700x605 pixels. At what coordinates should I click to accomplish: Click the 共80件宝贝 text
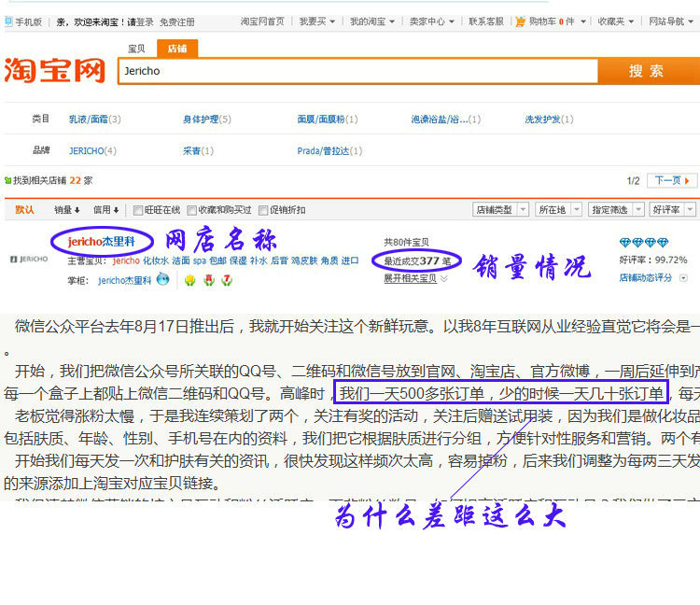[x=406, y=242]
